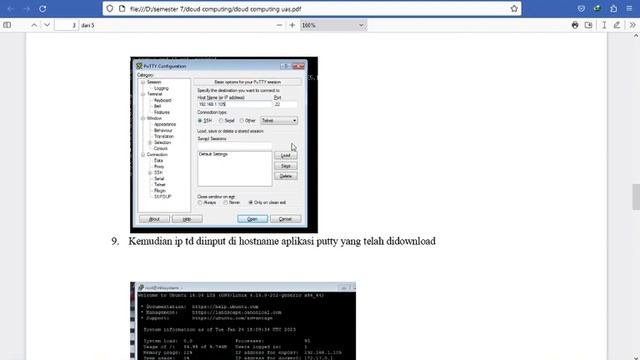Print the PDF document
640x360 pixels.
pos(575,25)
